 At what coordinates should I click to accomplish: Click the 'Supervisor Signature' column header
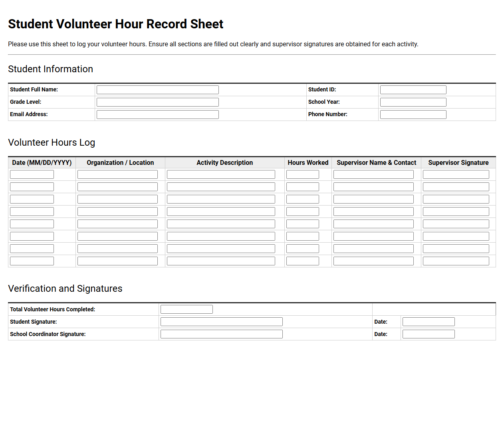458,163
